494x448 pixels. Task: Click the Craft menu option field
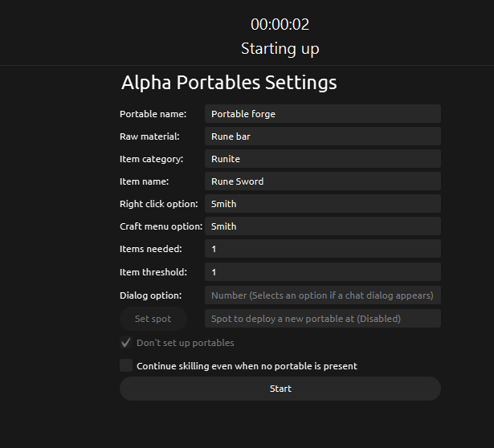[322, 226]
